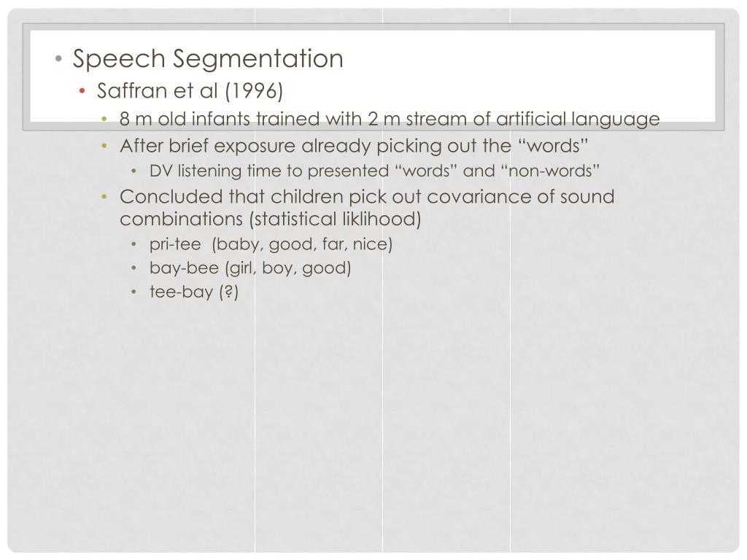This screenshot has width=747, height=560.
Task: Select the 'Saffran et al (1996)' line
Action: [x=190, y=90]
